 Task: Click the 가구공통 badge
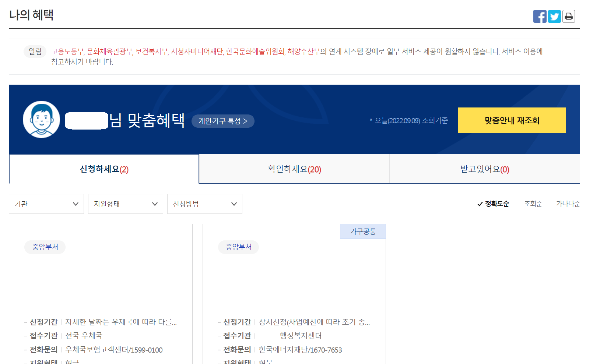click(363, 232)
